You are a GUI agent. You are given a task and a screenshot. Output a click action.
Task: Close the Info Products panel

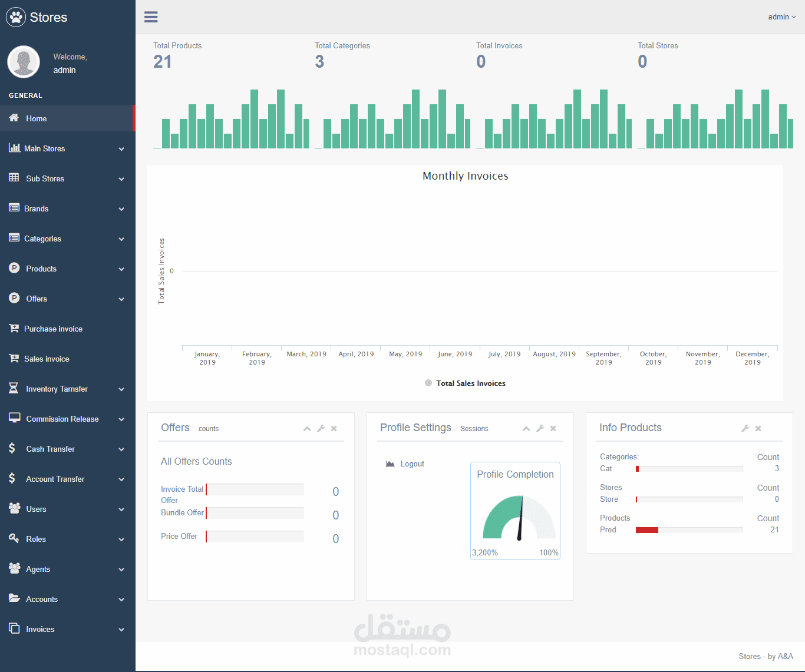tap(758, 429)
